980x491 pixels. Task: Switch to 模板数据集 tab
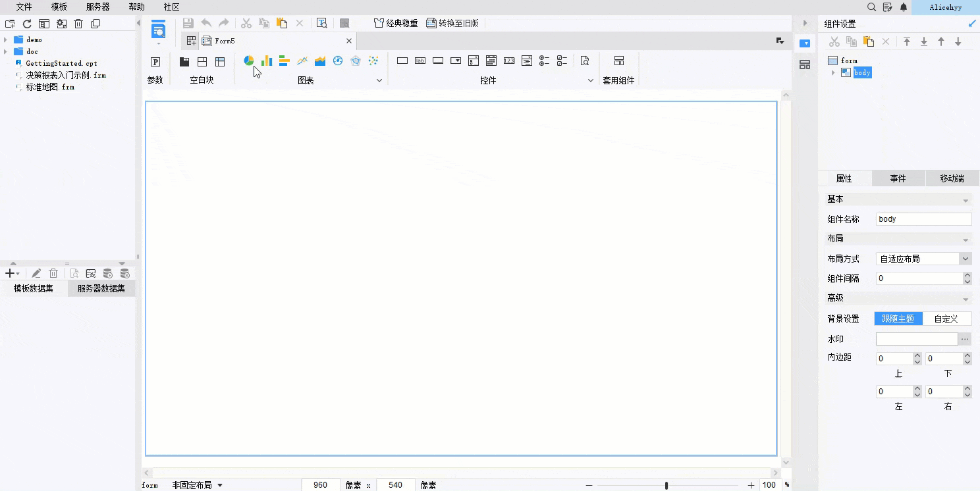[x=34, y=288]
